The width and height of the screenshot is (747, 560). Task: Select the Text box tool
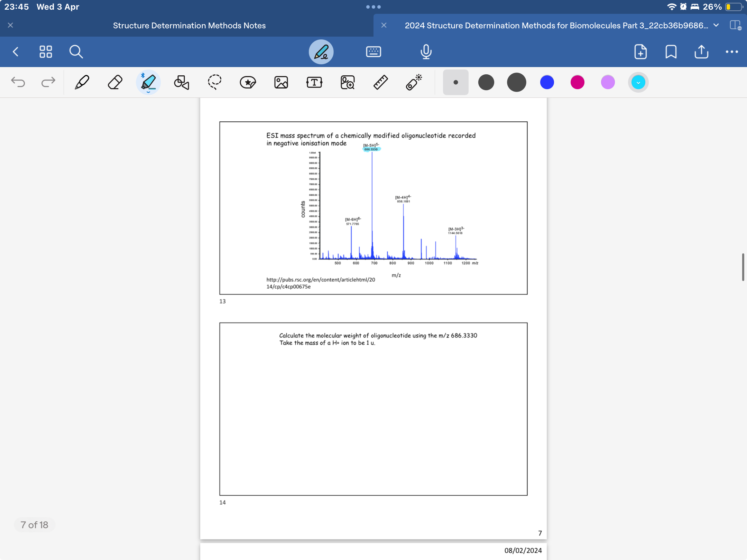pyautogui.click(x=314, y=82)
